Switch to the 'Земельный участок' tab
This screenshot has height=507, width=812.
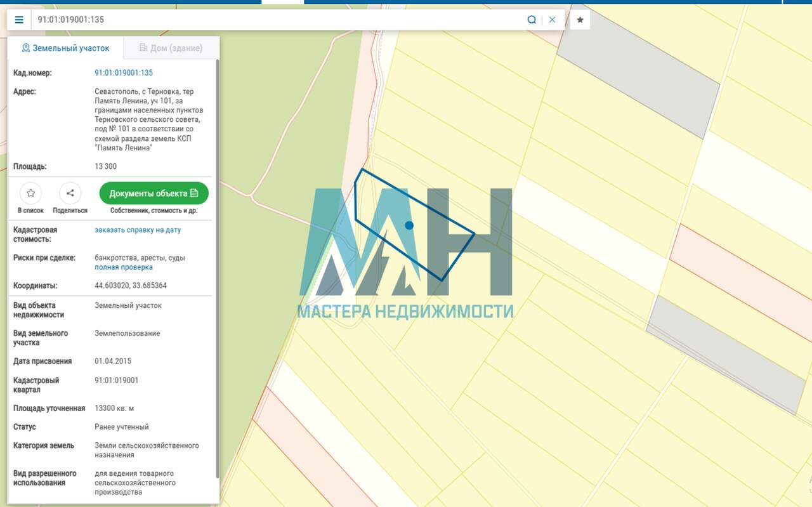(x=65, y=48)
